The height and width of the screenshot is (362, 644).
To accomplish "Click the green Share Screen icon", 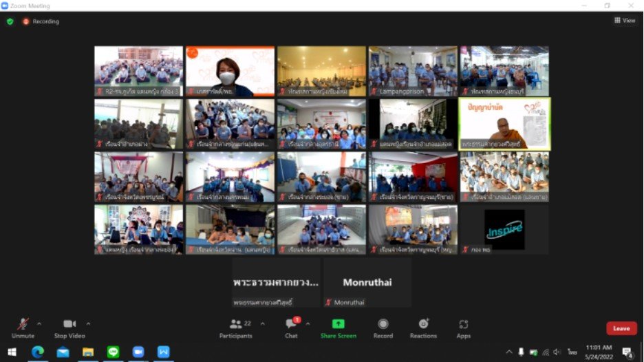I will (338, 324).
